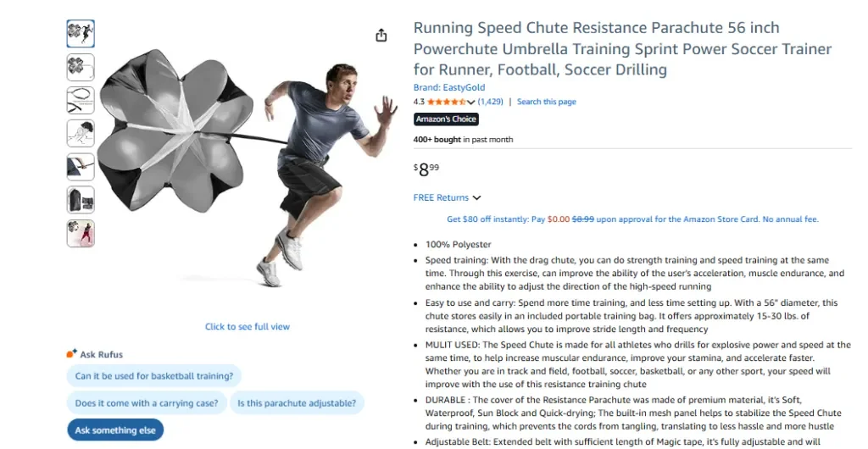
Task: Select the sixth thumbnail showing the carrying bag
Action: coord(81,200)
